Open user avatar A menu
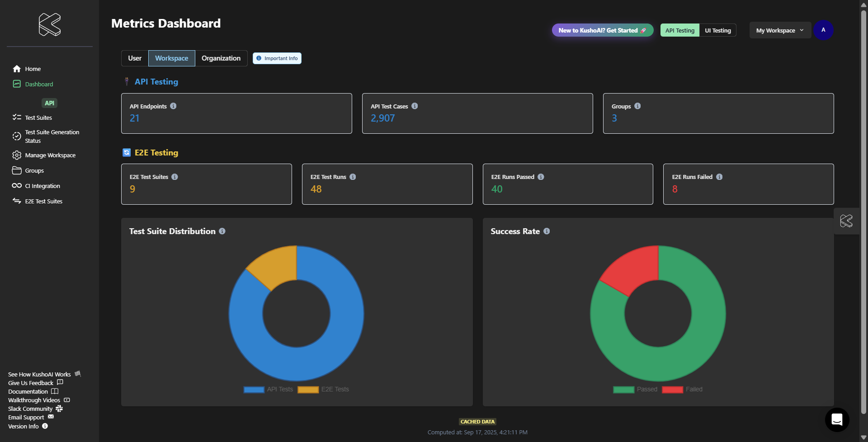The width and height of the screenshot is (868, 442). tap(823, 30)
